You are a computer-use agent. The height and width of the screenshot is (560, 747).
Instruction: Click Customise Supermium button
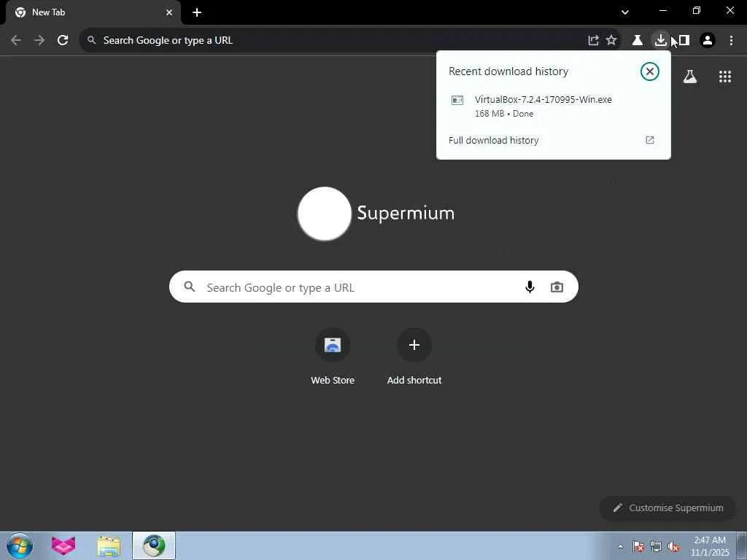tap(667, 507)
